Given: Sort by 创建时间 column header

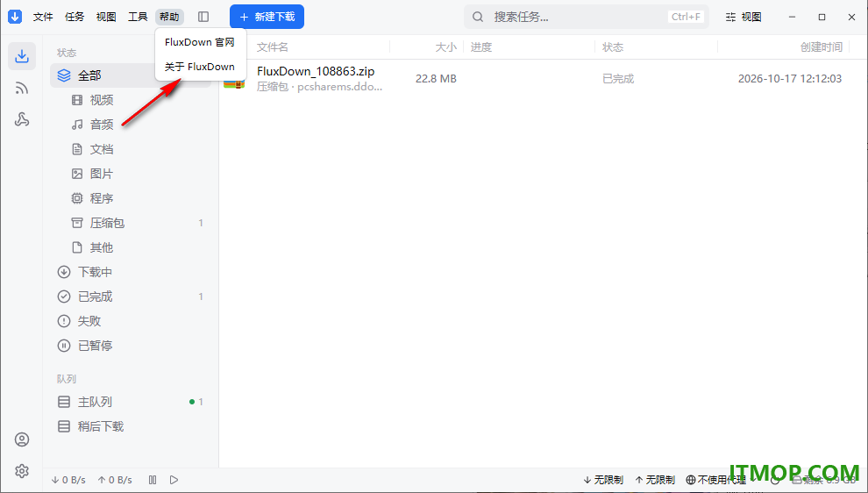Looking at the screenshot, I should 822,47.
